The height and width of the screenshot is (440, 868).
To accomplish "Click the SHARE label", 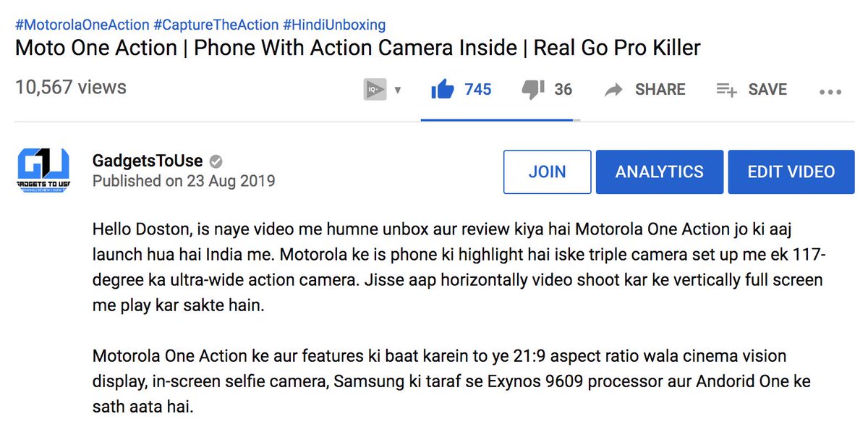I will (x=660, y=90).
